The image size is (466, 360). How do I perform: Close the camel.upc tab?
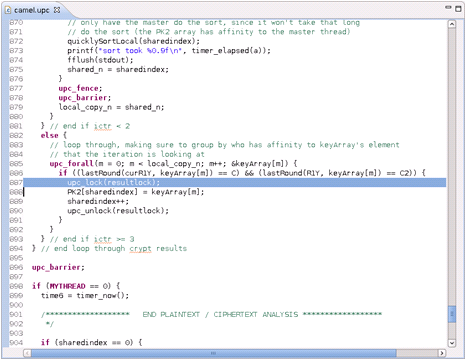[57, 10]
